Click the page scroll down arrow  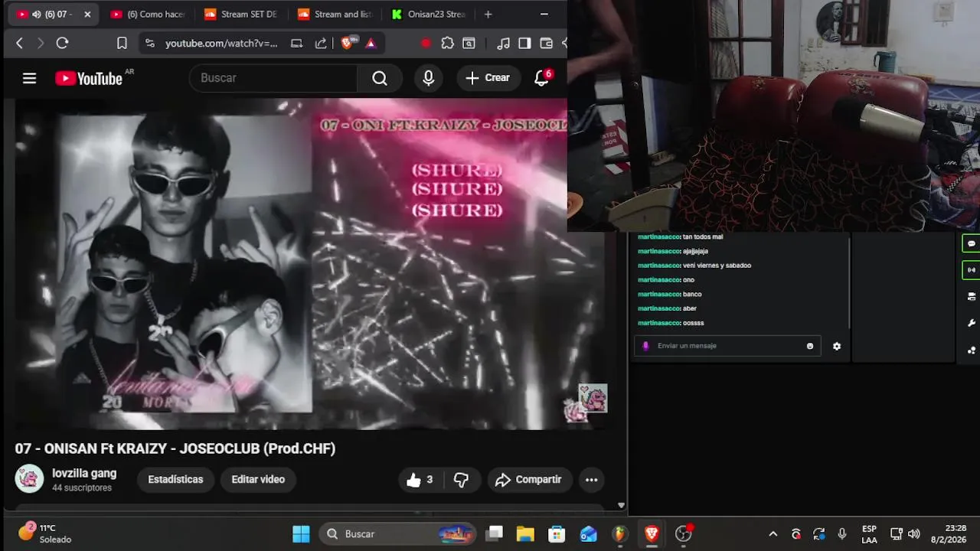[x=621, y=506]
